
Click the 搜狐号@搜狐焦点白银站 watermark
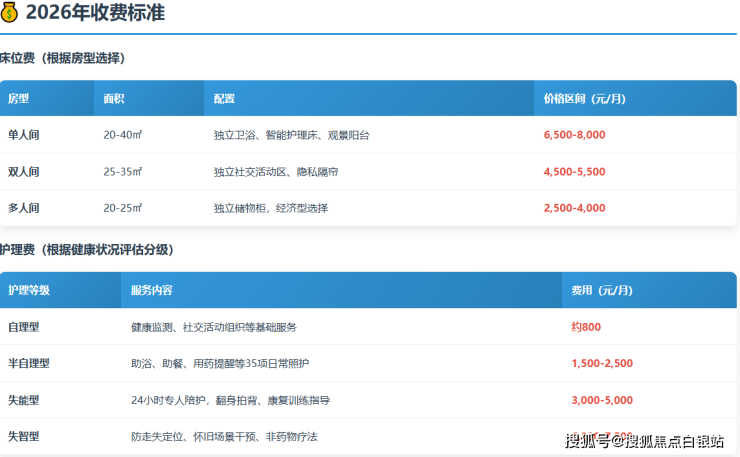coord(644,441)
